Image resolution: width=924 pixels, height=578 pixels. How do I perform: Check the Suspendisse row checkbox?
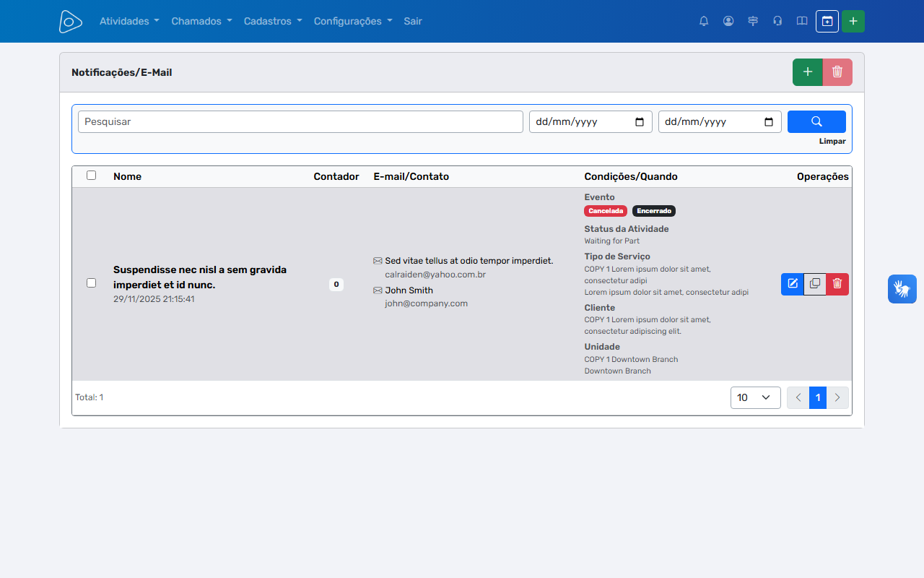tap(91, 282)
